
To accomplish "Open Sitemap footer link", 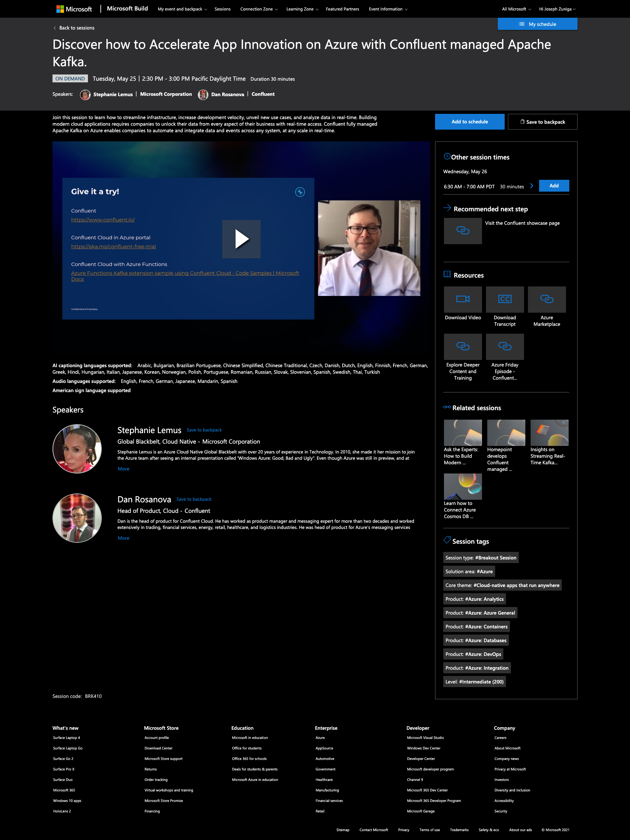I will pyautogui.click(x=343, y=830).
